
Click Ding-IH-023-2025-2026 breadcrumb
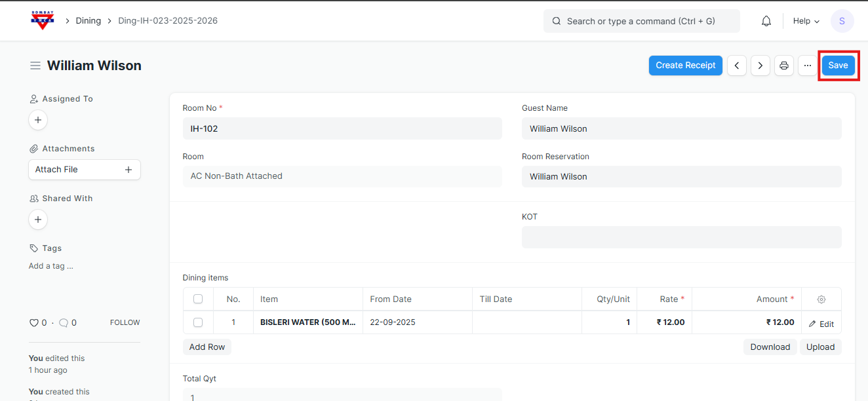tap(168, 21)
